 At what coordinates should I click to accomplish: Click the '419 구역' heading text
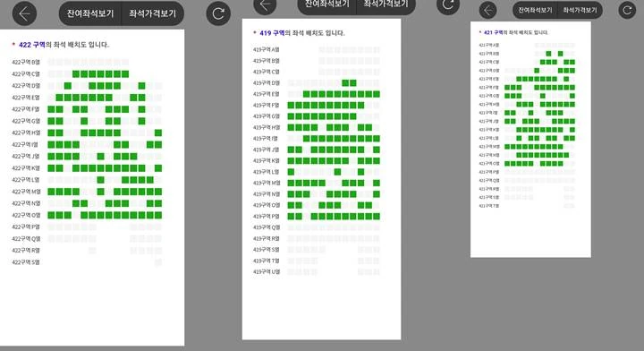tap(272, 33)
